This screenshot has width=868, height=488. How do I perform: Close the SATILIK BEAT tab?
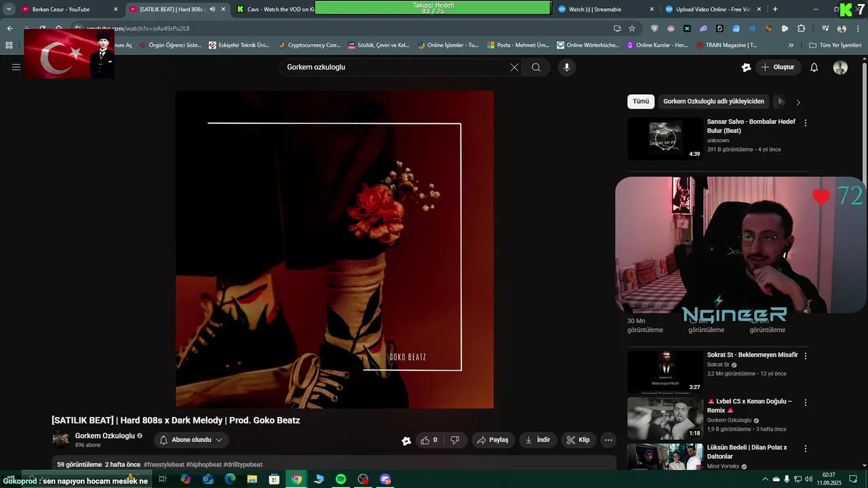click(x=223, y=9)
